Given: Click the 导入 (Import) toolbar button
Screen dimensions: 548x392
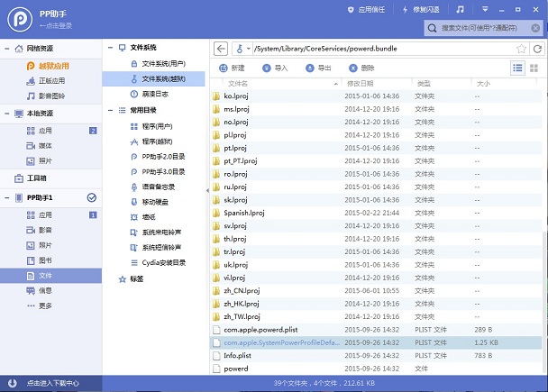Looking at the screenshot, I should 275,68.
